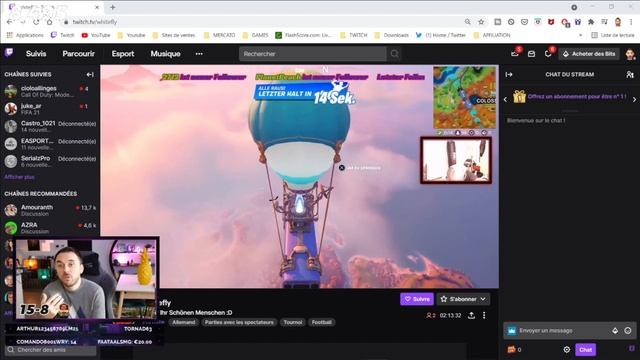The image size is (640, 360).
Task: Open the zoom magnifier icon in address bar
Action: (x=468, y=22)
